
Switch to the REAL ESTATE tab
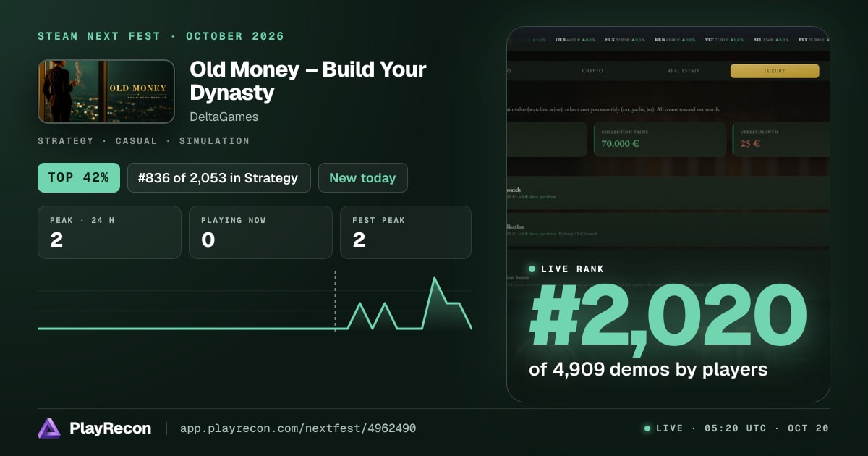point(684,71)
